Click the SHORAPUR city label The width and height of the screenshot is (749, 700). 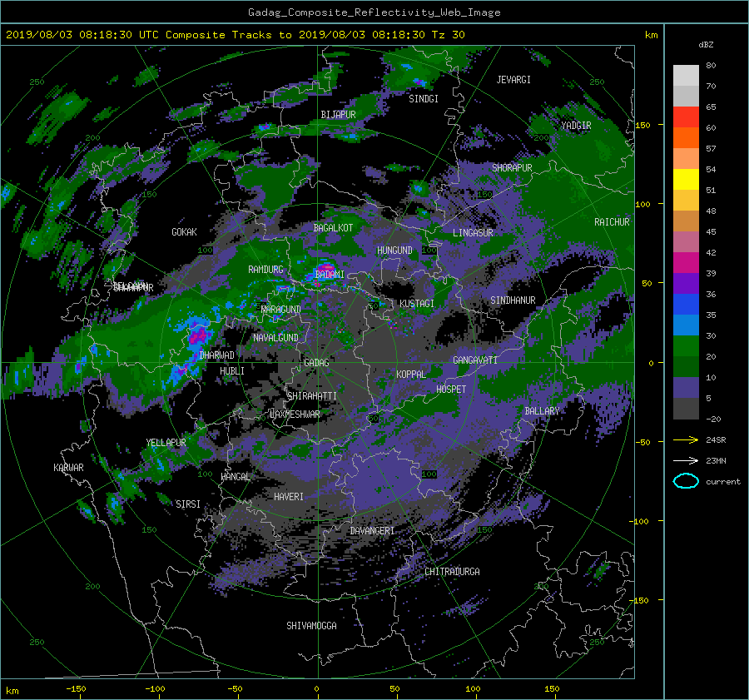coord(512,167)
